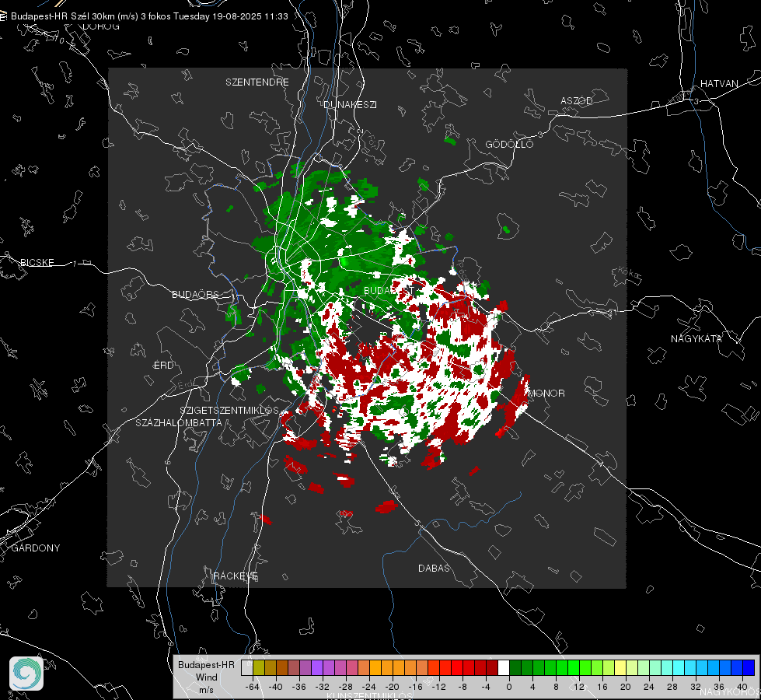Click the SZIGETSZENTMIKLÓS city label
Image resolution: width=761 pixels, height=700 pixels.
tap(229, 410)
